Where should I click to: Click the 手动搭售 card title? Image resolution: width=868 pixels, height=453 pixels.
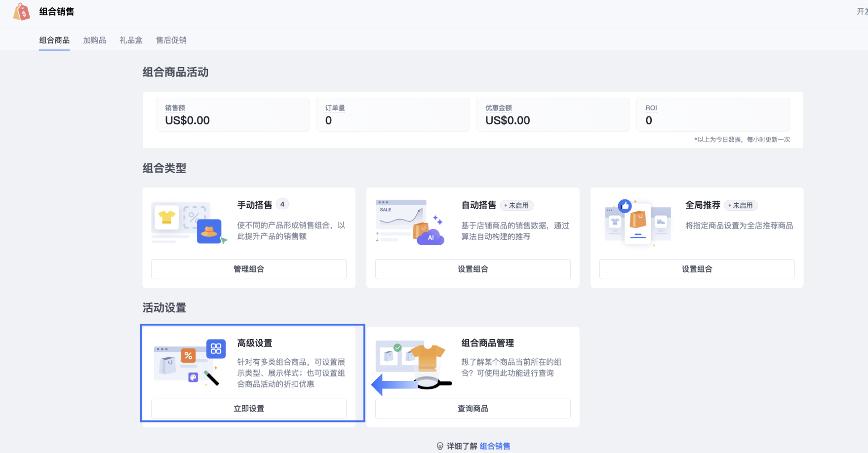pos(255,205)
